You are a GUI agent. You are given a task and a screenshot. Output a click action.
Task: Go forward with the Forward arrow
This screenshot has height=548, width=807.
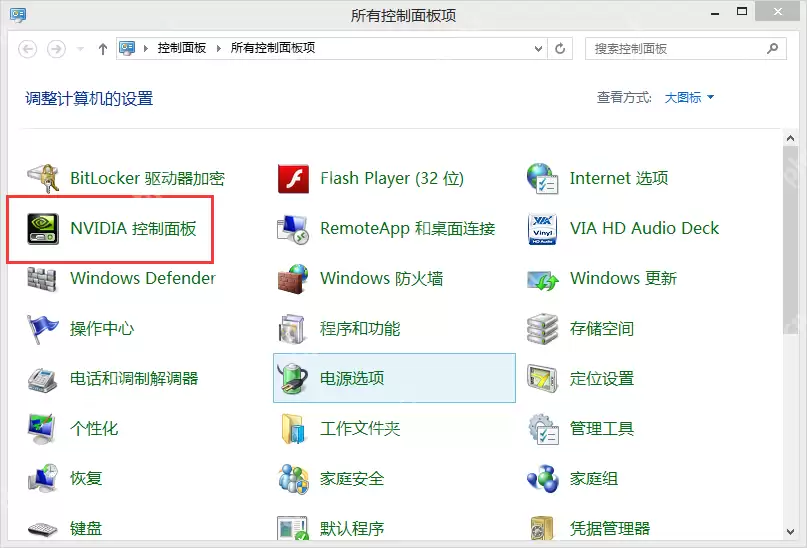tap(57, 49)
